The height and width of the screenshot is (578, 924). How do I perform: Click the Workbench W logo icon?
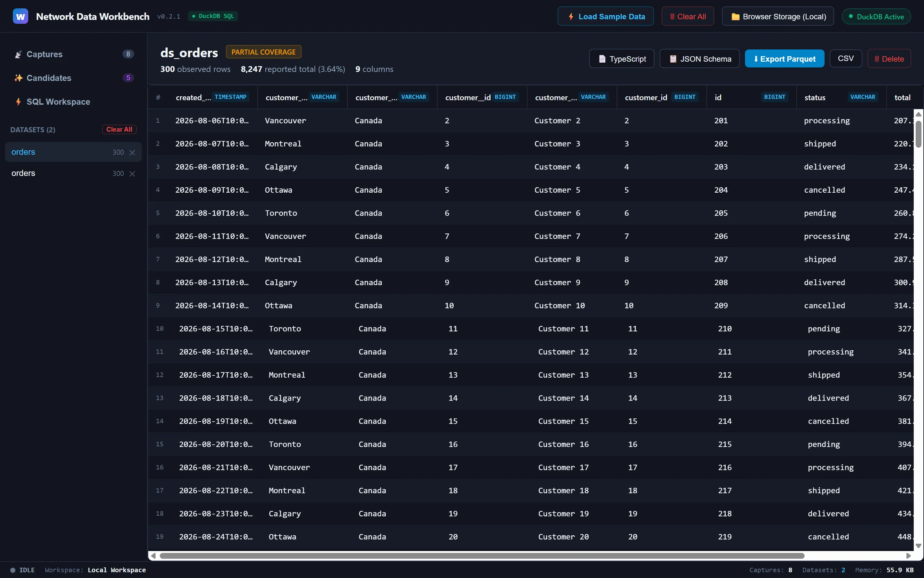coord(20,16)
